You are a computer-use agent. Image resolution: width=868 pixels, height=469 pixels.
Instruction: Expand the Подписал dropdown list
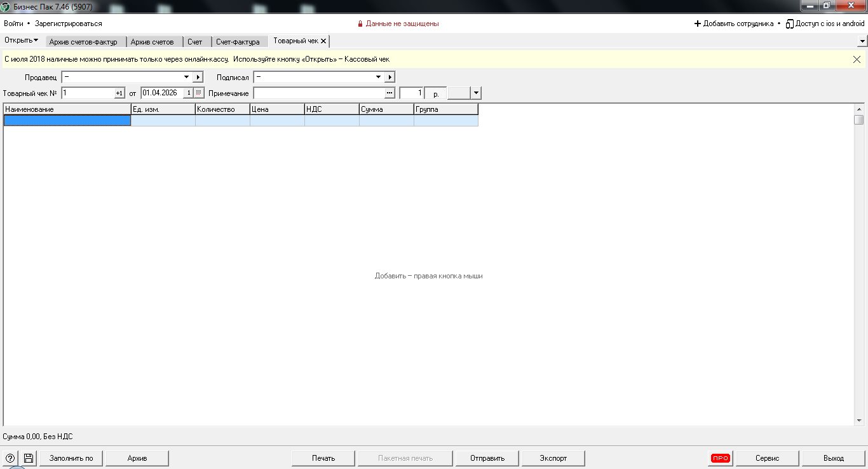coord(378,77)
